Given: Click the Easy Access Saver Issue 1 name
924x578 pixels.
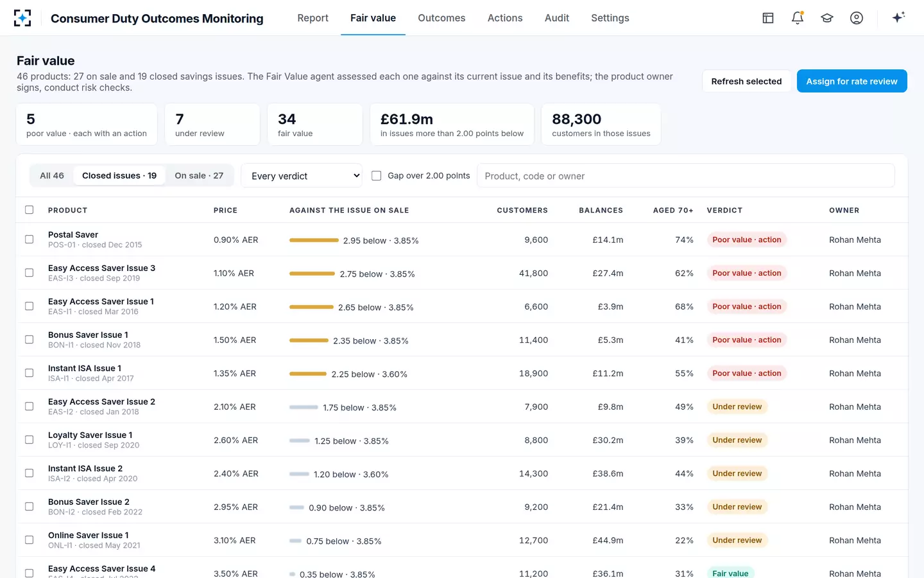Looking at the screenshot, I should click(101, 301).
